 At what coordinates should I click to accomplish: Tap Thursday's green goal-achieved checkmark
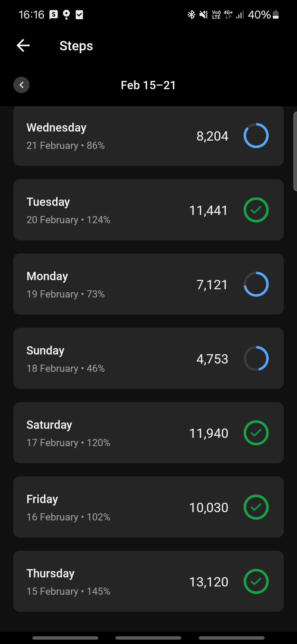(256, 582)
